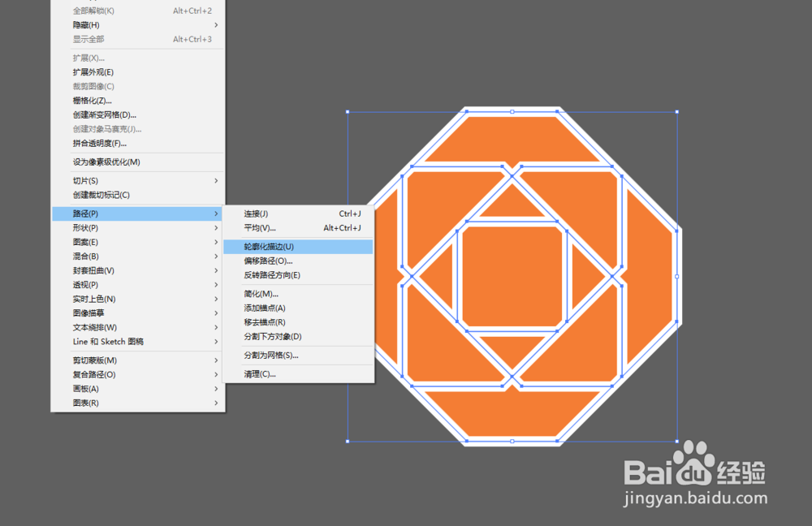This screenshot has width=812, height=526.
Task: Click 清理(C)... command
Action: [298, 373]
